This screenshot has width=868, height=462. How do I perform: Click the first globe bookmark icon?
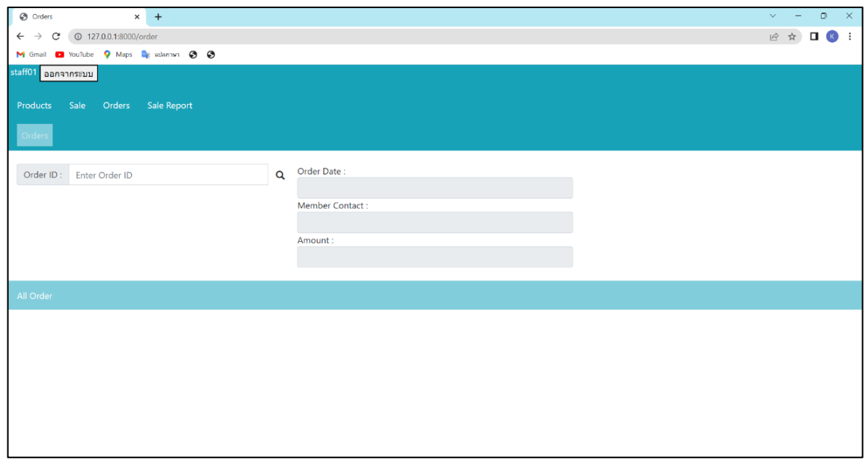(x=193, y=54)
